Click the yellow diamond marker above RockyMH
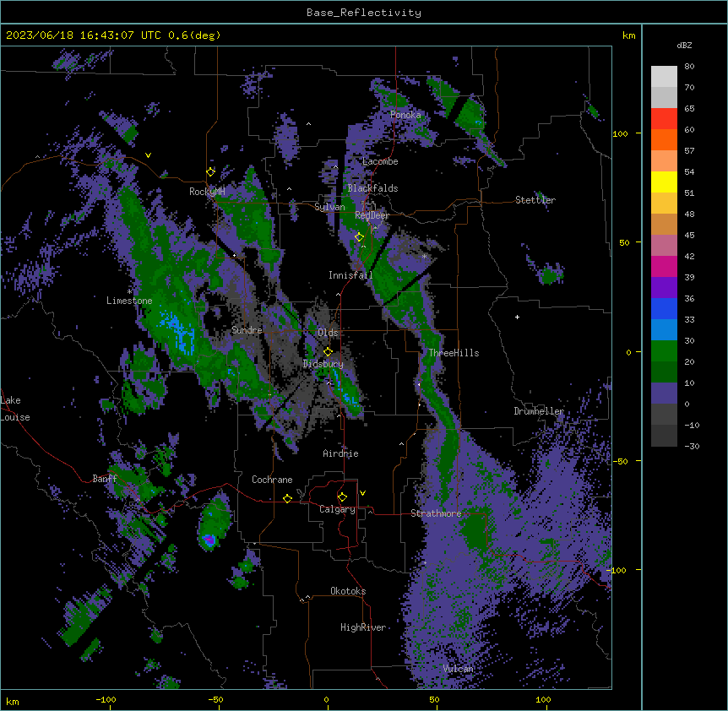Viewport: 728px width, 711px height. pyautogui.click(x=211, y=171)
